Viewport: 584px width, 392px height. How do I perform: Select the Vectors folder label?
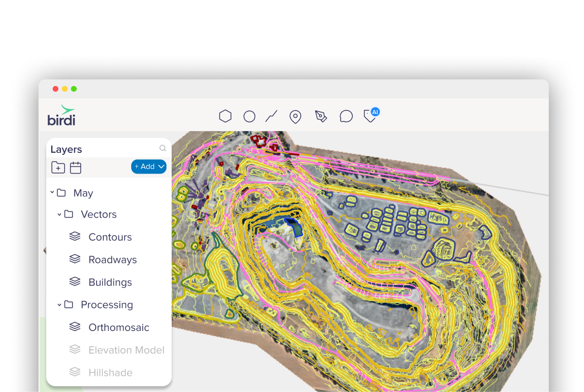(x=99, y=214)
